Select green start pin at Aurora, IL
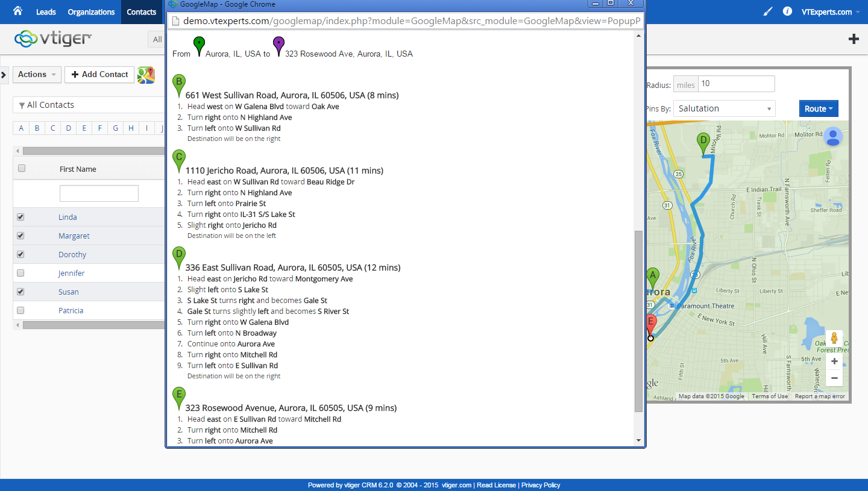The width and height of the screenshot is (868, 491). click(198, 47)
